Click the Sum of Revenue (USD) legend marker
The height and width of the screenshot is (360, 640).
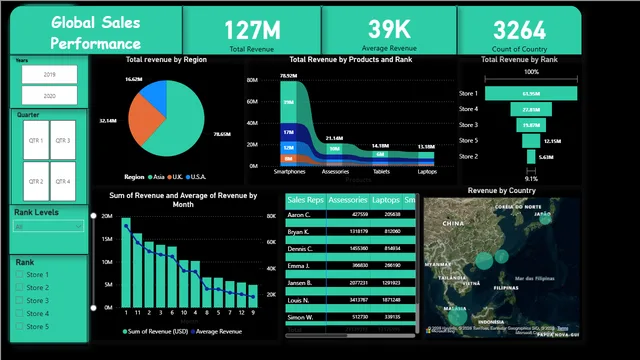[125, 331]
